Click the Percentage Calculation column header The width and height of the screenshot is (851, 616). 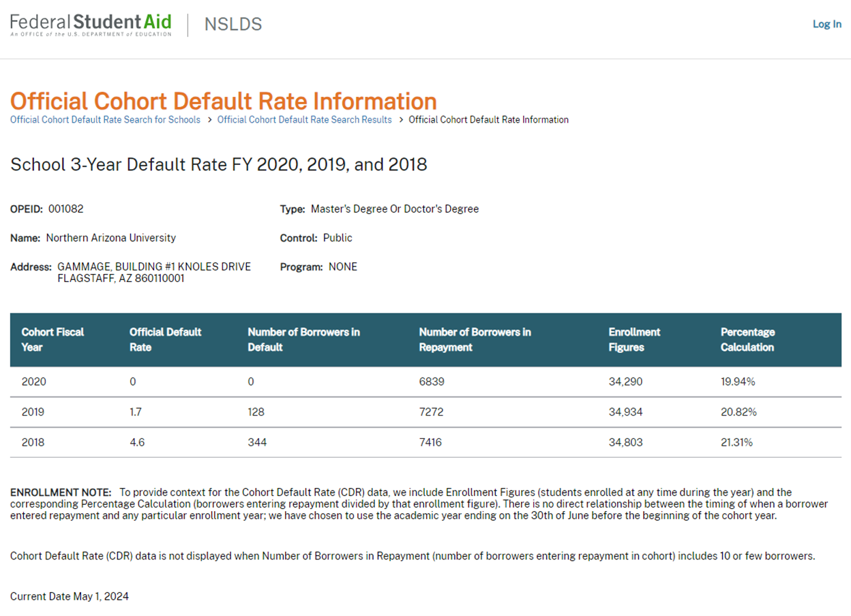(747, 339)
